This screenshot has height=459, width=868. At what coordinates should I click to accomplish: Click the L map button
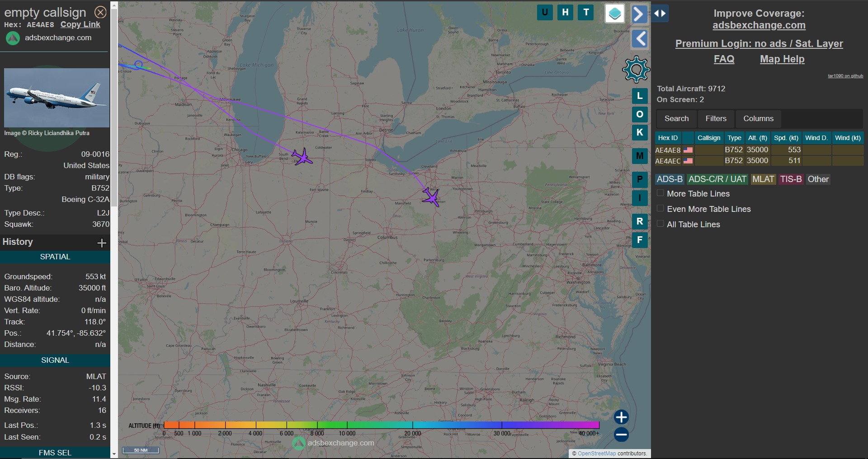[640, 96]
